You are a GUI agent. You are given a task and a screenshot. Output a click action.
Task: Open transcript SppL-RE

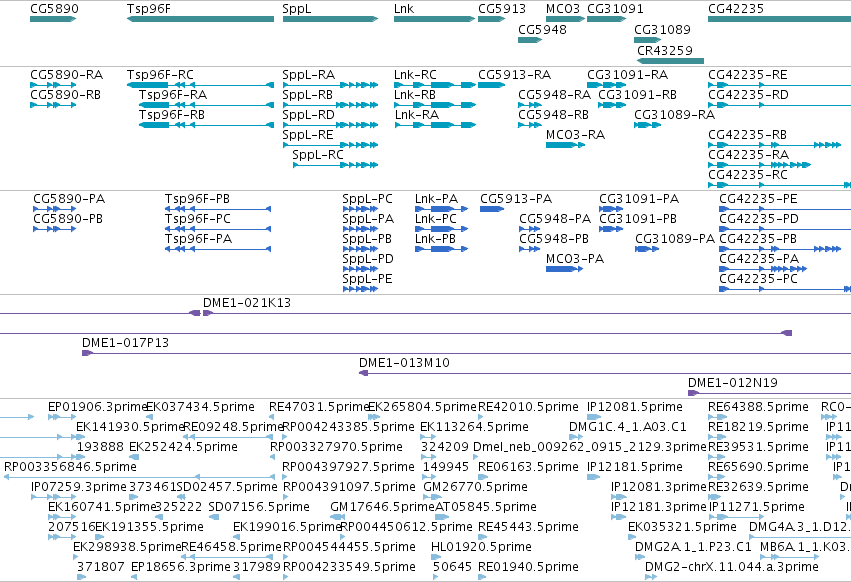[x=330, y=145]
